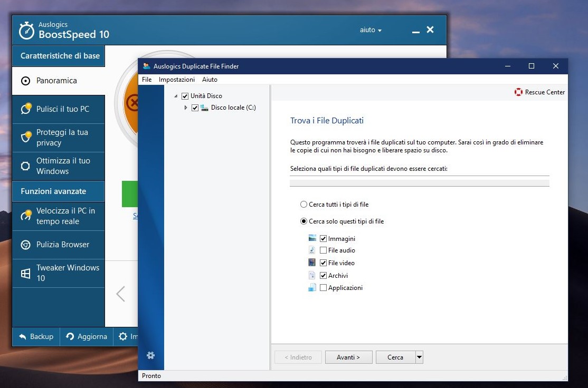Click the Velocizza il PC speedometer icon

[x=26, y=216]
